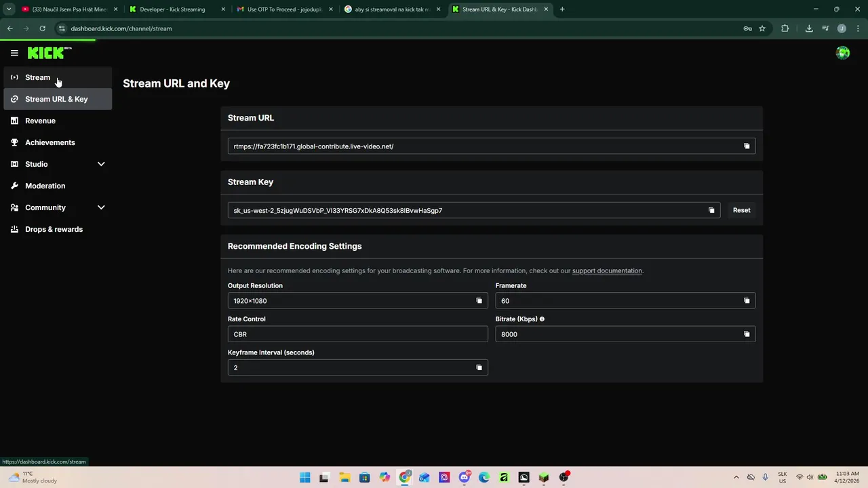Open taskbar clock showing 11:03 AM
The height and width of the screenshot is (488, 868).
(x=848, y=477)
